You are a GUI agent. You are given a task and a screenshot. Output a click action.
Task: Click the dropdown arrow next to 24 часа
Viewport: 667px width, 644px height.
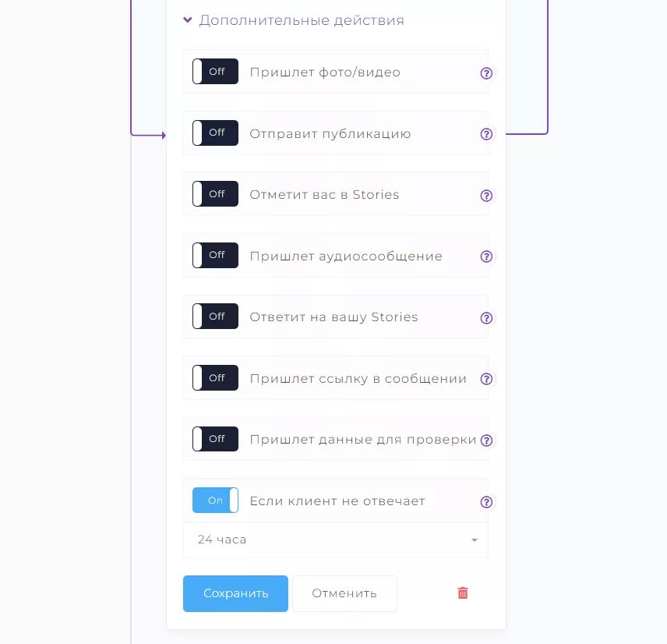475,540
